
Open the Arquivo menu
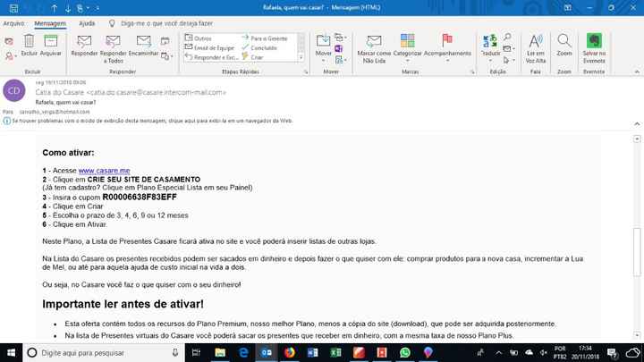point(13,23)
